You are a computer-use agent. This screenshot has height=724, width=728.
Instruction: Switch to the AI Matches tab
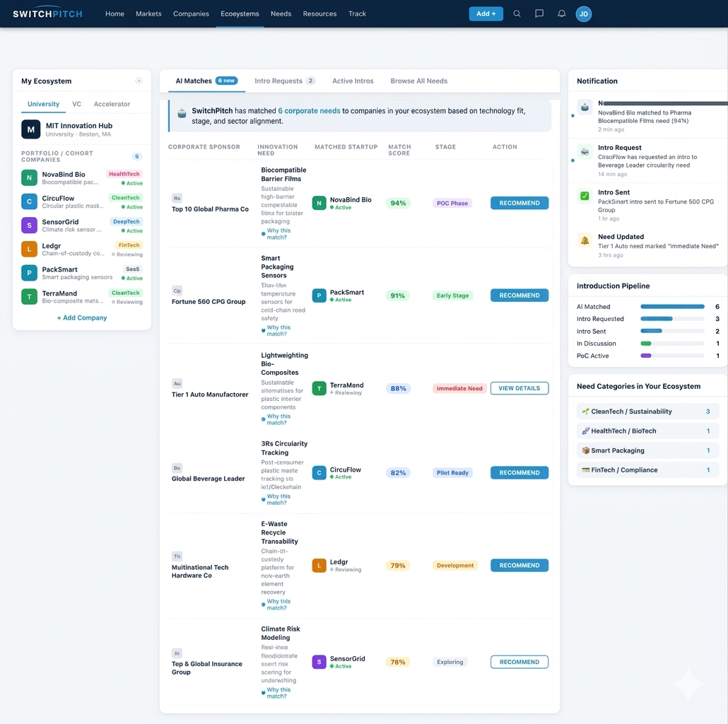coord(206,81)
